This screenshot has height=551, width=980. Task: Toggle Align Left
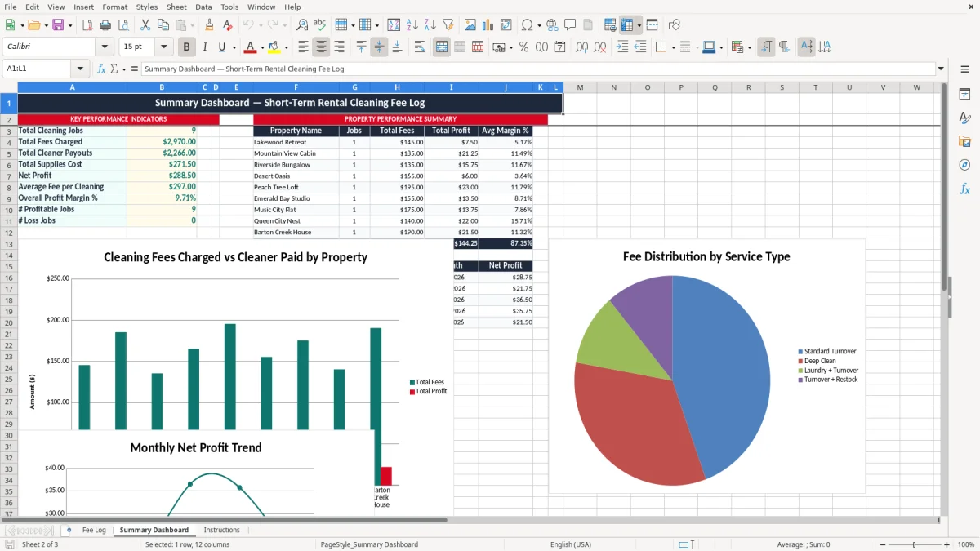(x=303, y=47)
